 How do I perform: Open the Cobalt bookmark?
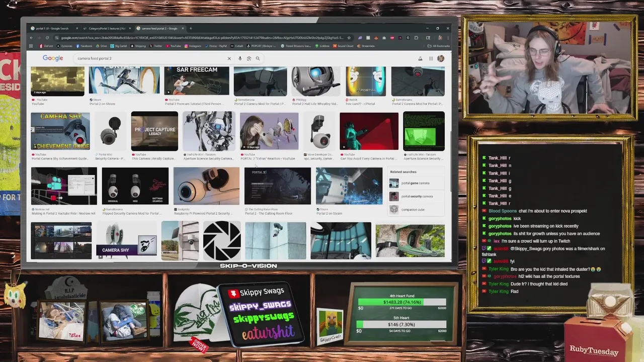pyautogui.click(x=237, y=46)
